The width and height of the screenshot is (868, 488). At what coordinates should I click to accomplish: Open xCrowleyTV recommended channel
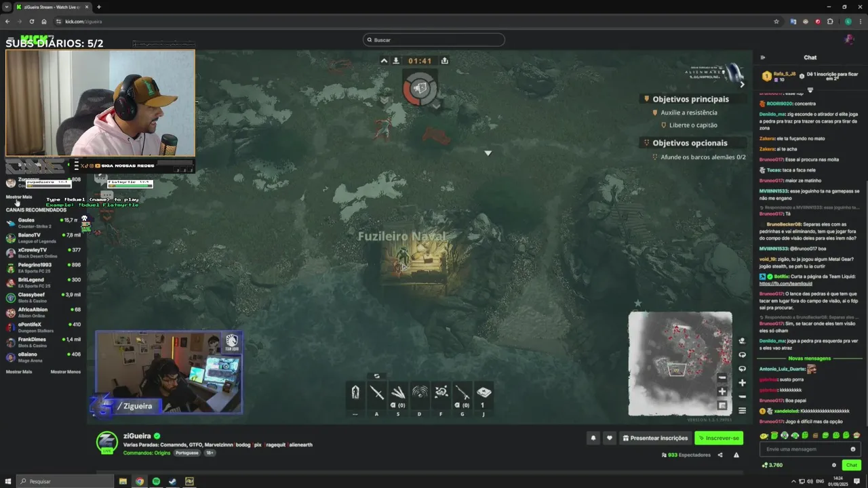pos(43,252)
